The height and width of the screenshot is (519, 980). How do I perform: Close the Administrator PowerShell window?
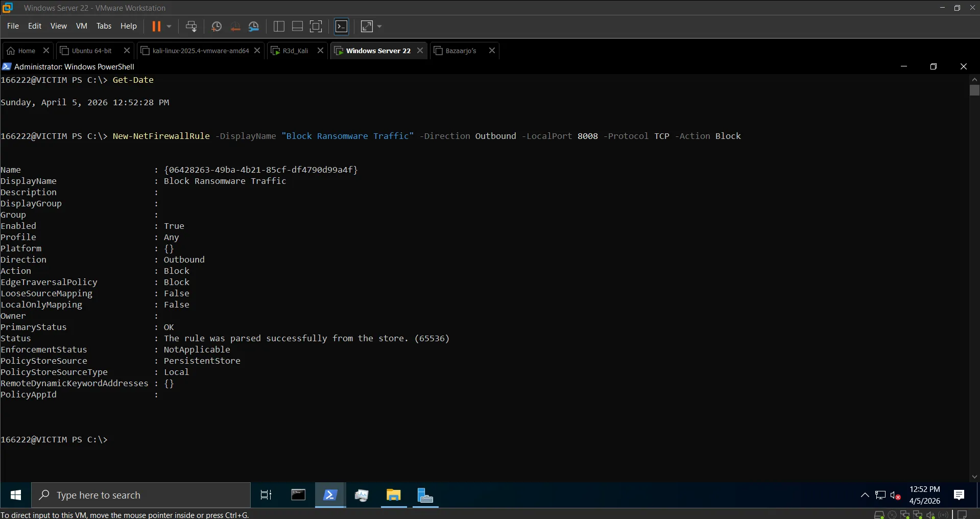(964, 66)
